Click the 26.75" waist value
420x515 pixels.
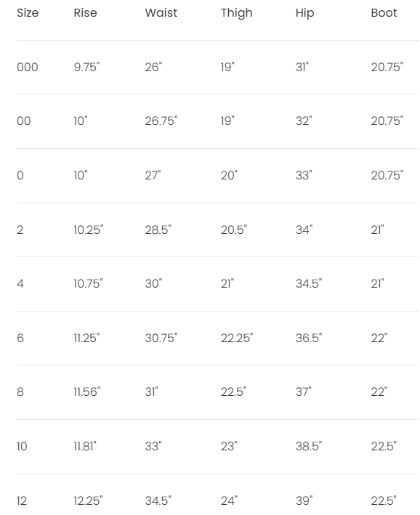(x=161, y=121)
